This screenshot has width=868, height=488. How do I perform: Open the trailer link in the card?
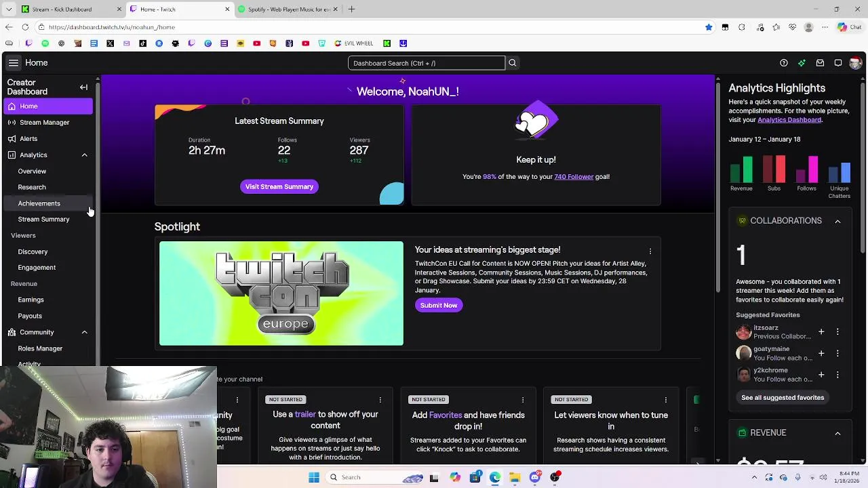(305, 415)
